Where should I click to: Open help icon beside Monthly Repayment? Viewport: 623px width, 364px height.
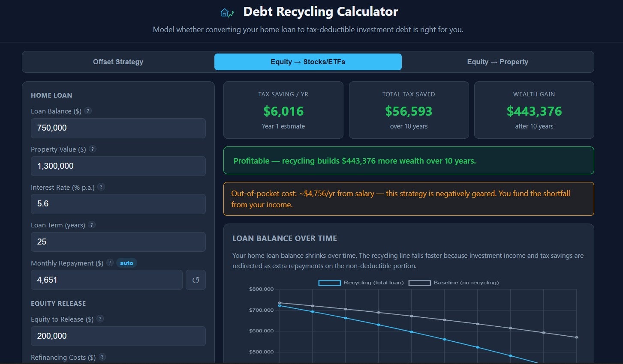(x=110, y=263)
